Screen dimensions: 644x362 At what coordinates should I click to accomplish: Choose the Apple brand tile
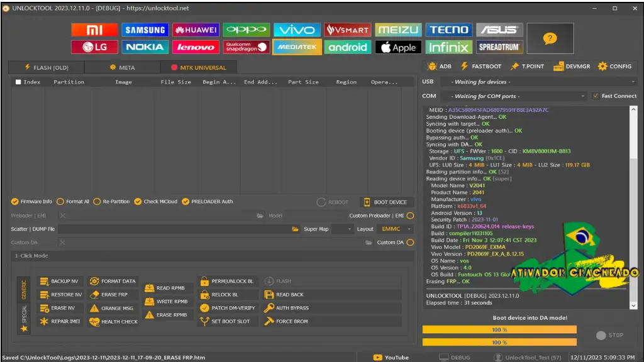pos(398,47)
